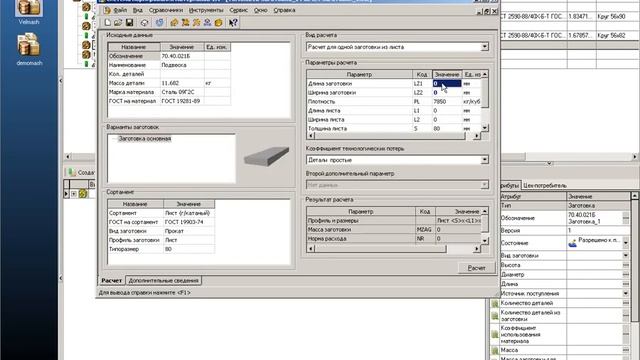Open the Справка menu
Viewport: 640px width, 360px height.
(x=284, y=10)
